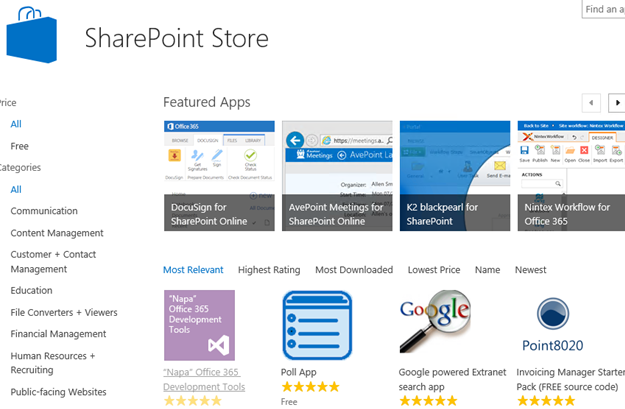This screenshot has height=409, width=625.
Task: Filter by Content Management category
Action: point(57,233)
